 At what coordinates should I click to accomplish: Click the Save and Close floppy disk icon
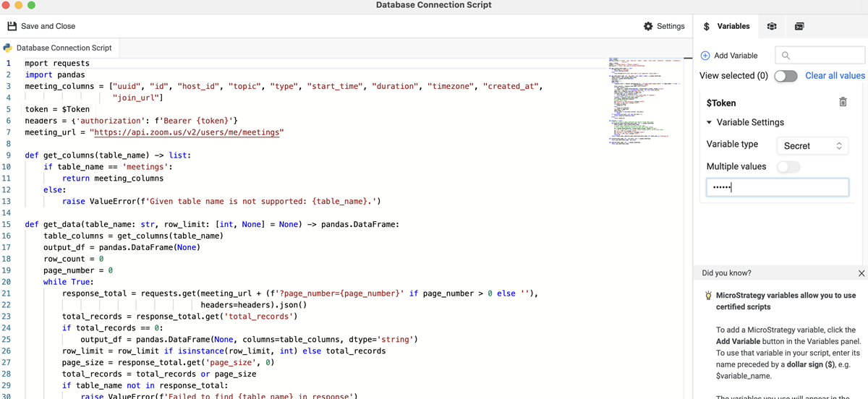pos(12,26)
